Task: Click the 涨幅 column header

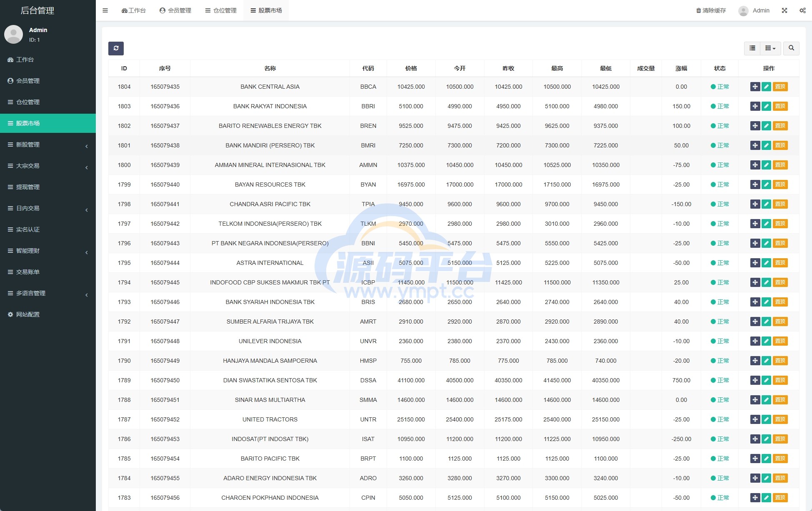Action: (x=681, y=68)
